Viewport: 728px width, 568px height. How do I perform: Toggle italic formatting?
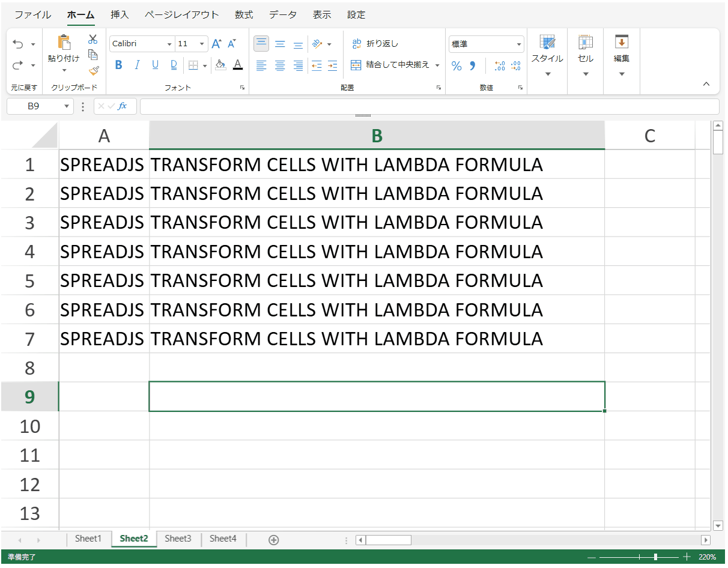pos(137,65)
